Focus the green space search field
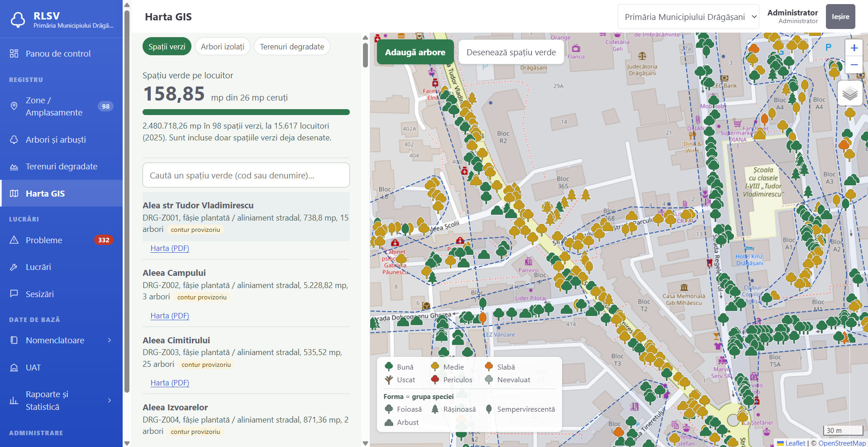Viewport: 868px width, 447px height. click(246, 175)
